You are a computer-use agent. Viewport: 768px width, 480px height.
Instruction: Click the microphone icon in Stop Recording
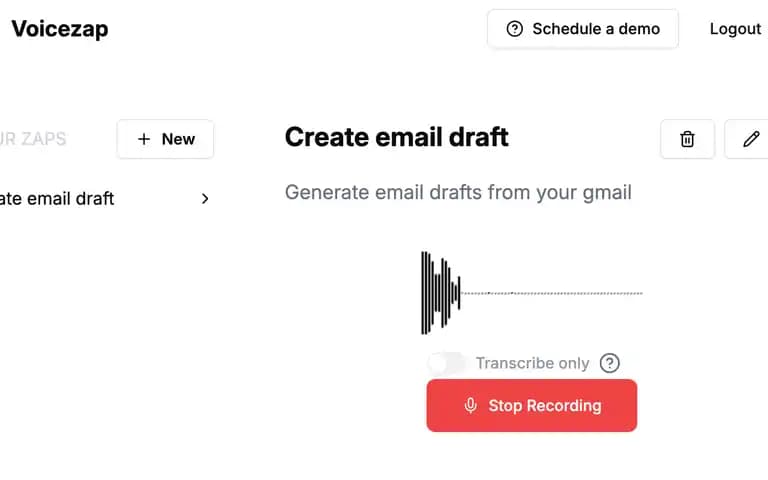click(x=470, y=406)
